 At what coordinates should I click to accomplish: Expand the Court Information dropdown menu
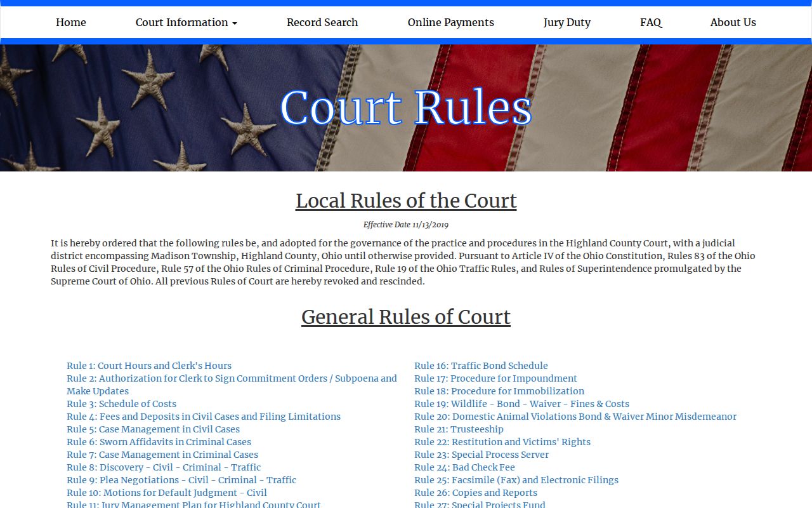pyautogui.click(x=187, y=22)
